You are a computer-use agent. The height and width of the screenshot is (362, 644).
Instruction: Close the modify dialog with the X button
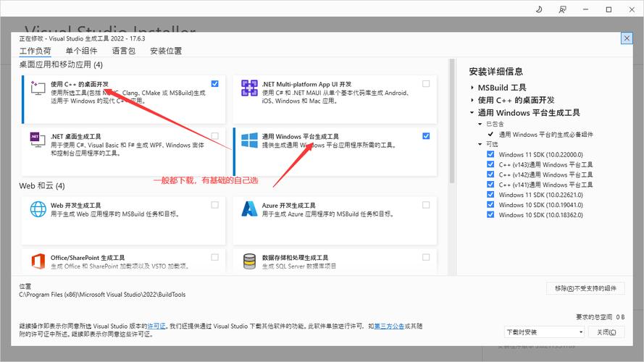[x=627, y=38]
